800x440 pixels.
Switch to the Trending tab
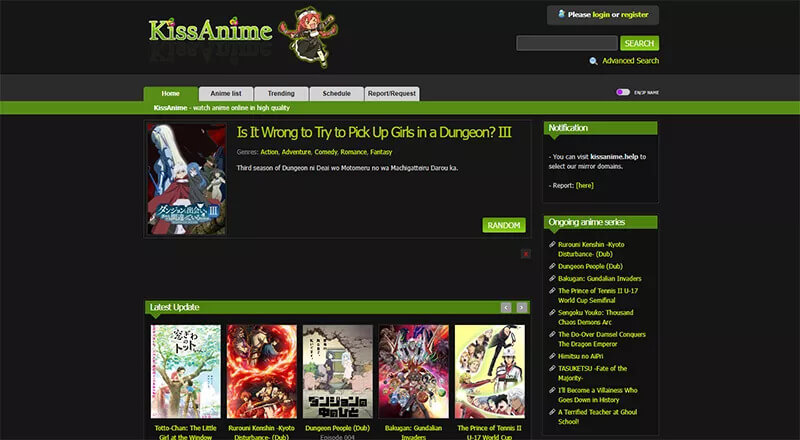(x=281, y=94)
